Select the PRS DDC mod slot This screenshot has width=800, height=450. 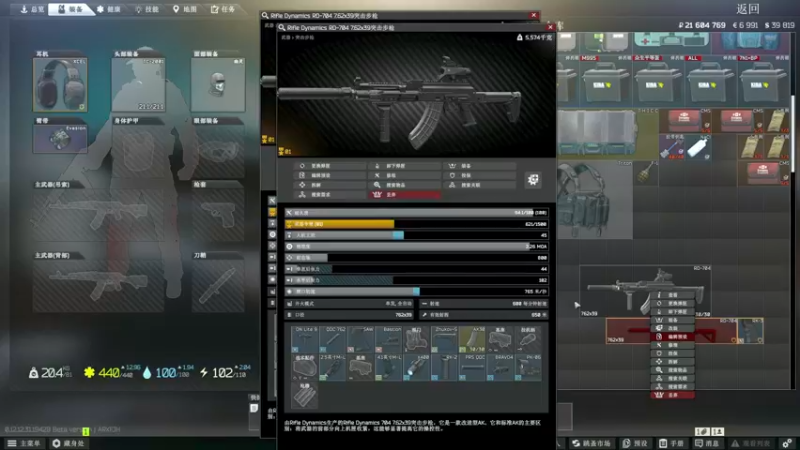(x=472, y=368)
